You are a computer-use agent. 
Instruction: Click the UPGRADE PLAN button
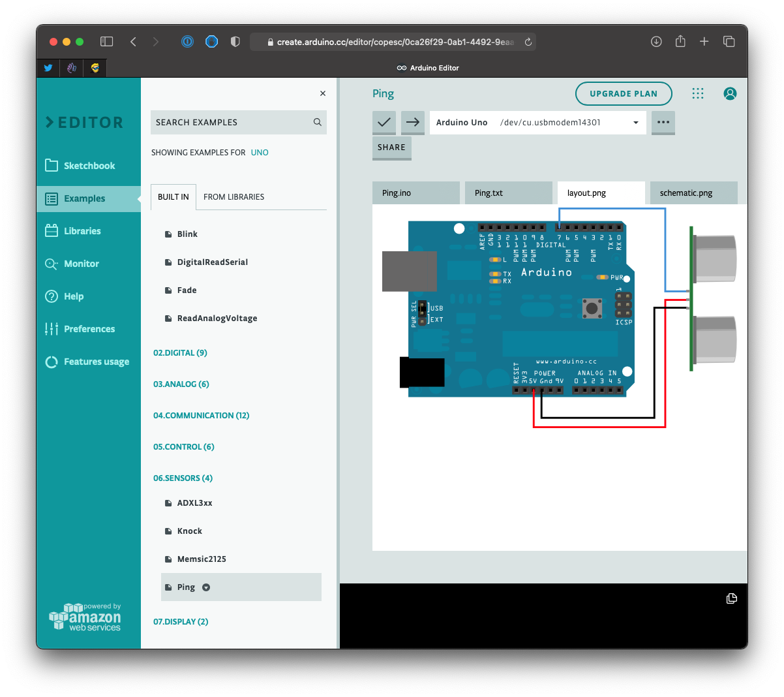click(x=623, y=93)
